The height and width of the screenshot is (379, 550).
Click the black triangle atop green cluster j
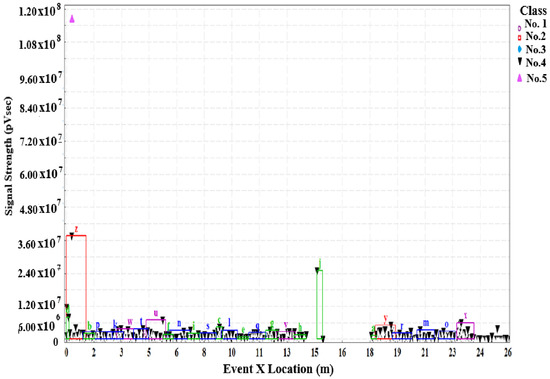[317, 271]
